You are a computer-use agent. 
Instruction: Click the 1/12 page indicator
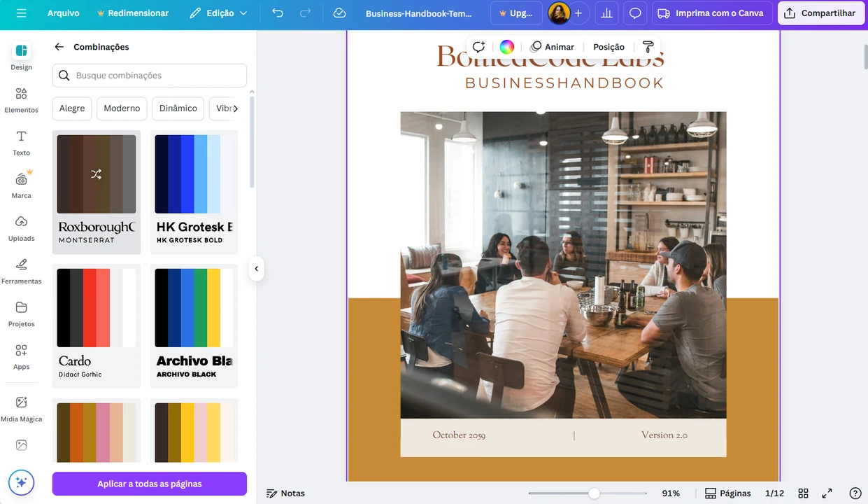point(774,493)
